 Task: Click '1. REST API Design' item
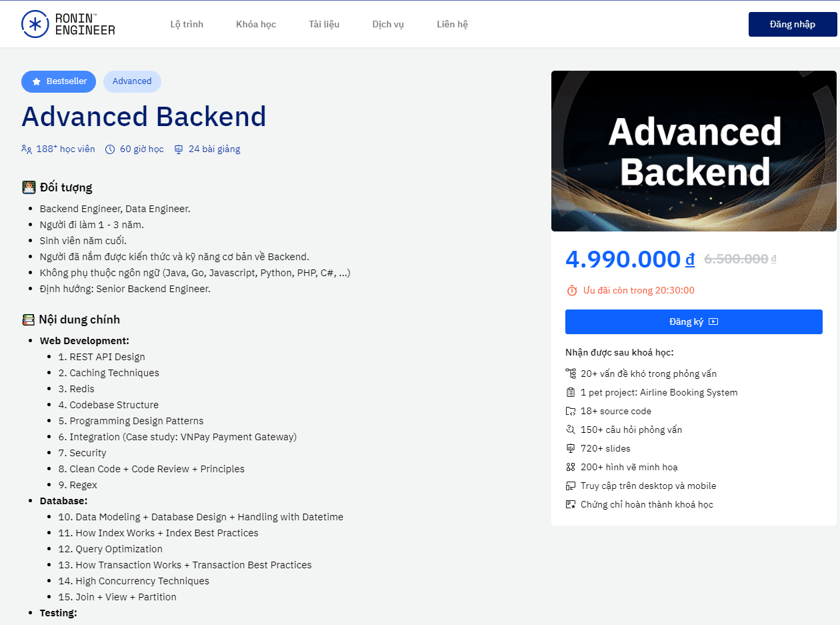tap(101, 357)
